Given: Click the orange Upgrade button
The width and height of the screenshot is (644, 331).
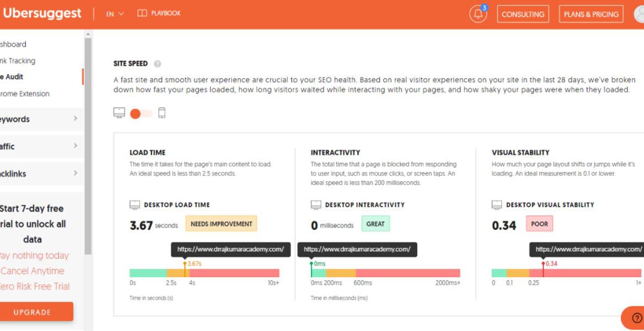Looking at the screenshot, I should click(x=32, y=312).
